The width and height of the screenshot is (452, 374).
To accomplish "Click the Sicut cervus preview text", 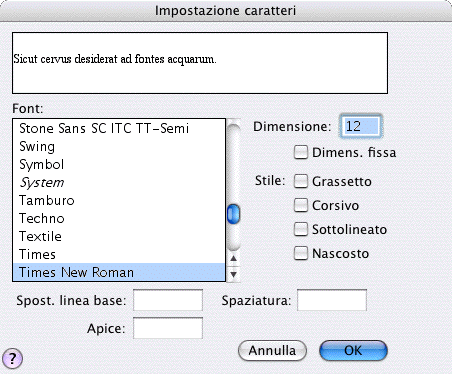I will pos(115,59).
